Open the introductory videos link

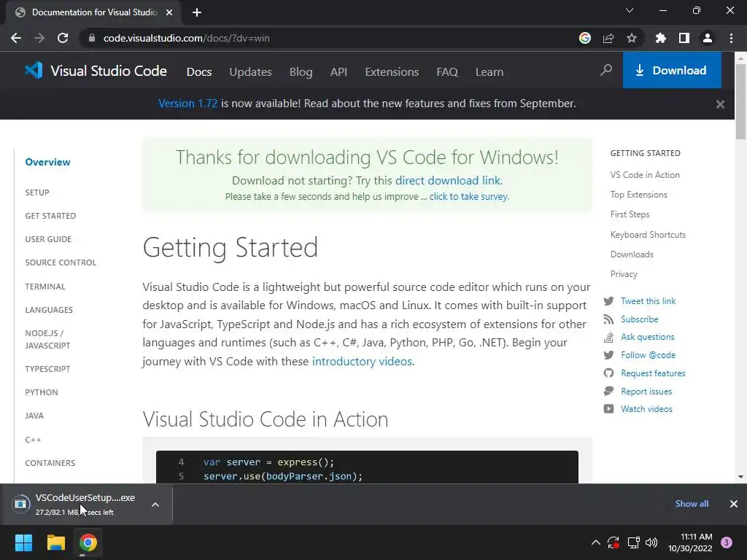point(363,361)
